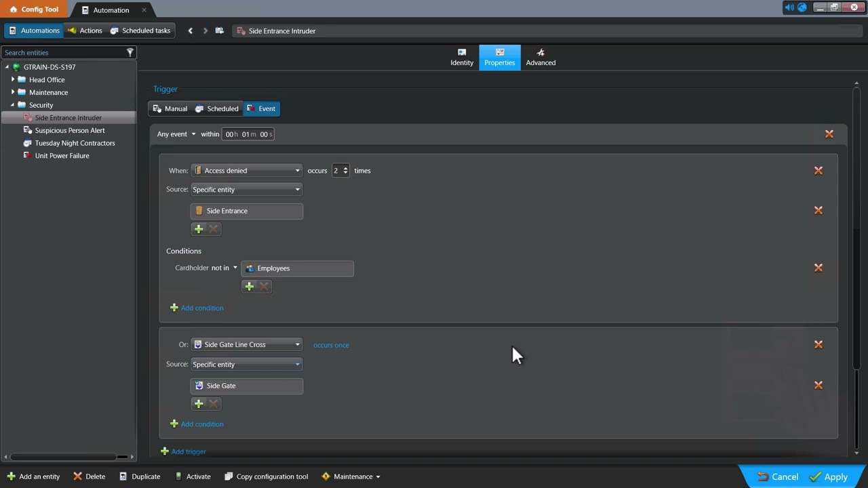This screenshot has width=868, height=488.
Task: Collapse the GTRAIN-DS-S197 root node
Action: pos(7,67)
